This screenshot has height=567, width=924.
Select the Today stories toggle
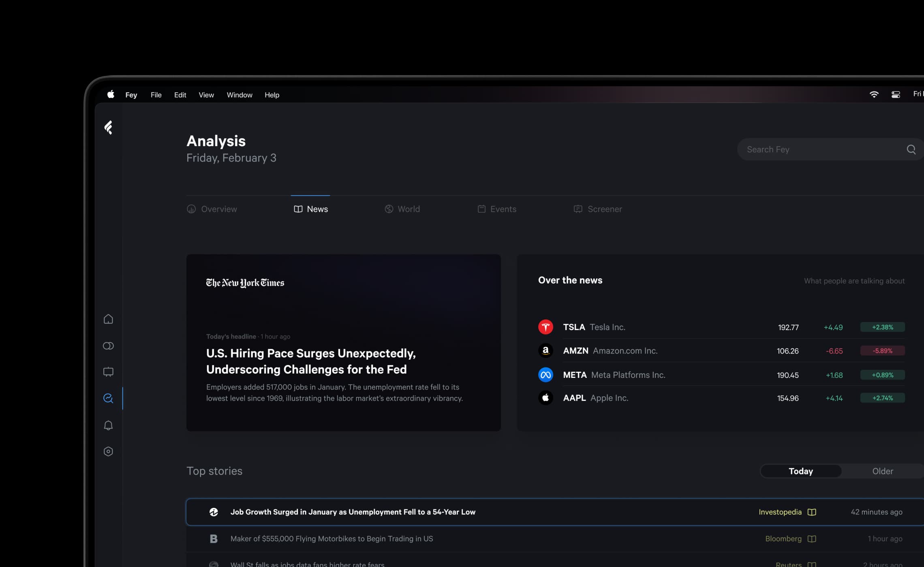801,471
